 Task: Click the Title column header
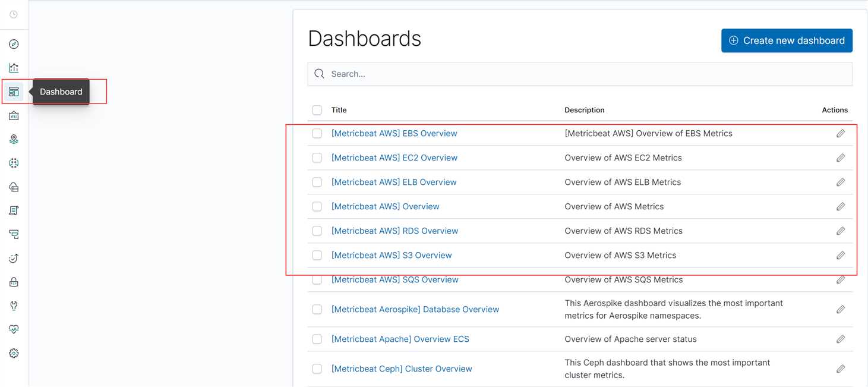click(x=339, y=110)
